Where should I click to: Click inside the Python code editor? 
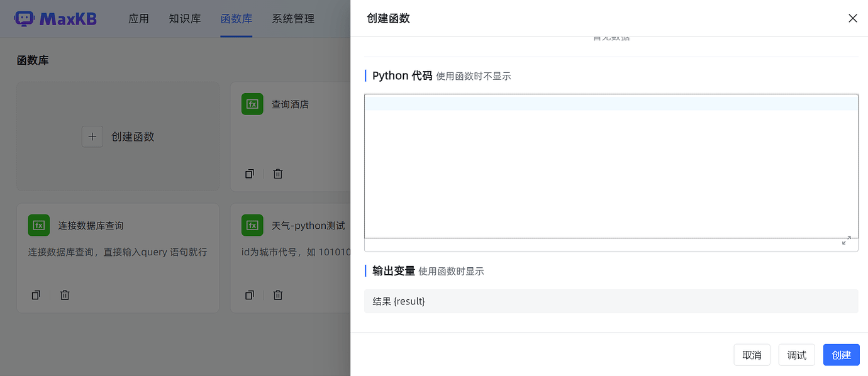(611, 166)
